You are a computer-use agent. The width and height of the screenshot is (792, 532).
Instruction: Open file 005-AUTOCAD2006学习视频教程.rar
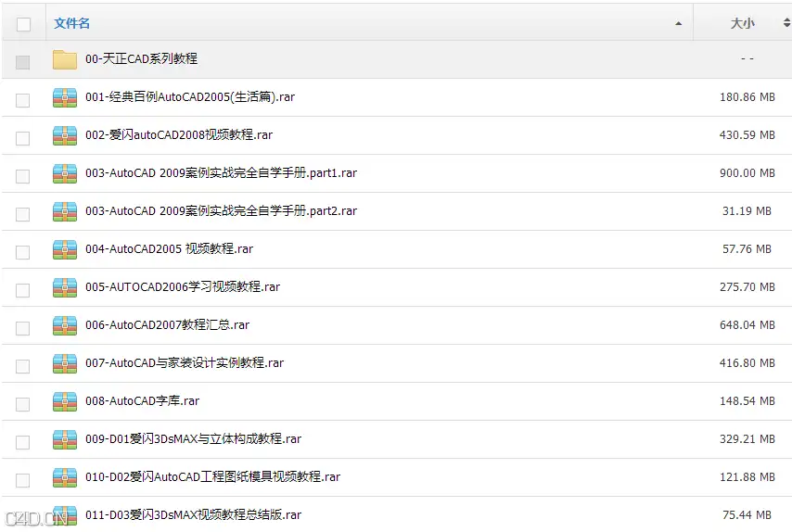tap(183, 286)
